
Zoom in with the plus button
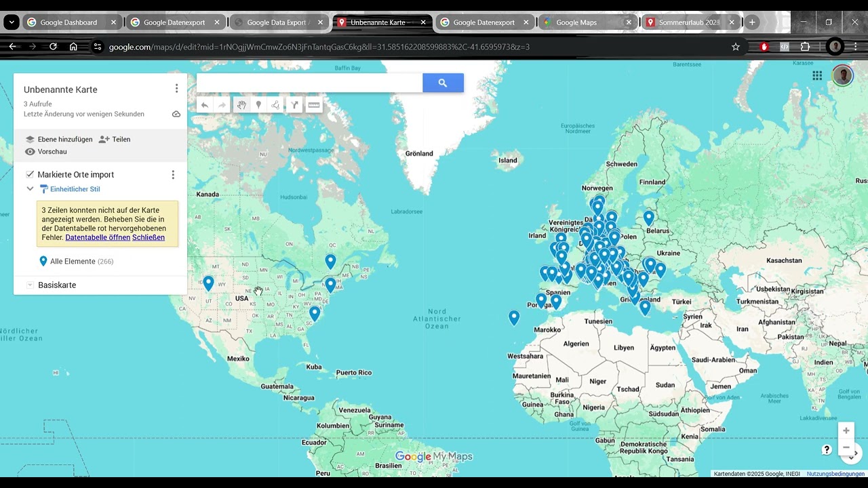tap(846, 431)
